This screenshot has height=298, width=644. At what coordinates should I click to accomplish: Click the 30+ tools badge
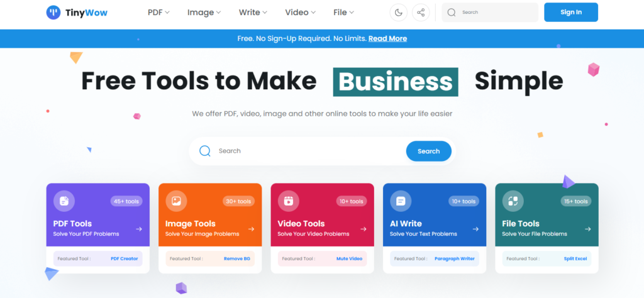[238, 201]
